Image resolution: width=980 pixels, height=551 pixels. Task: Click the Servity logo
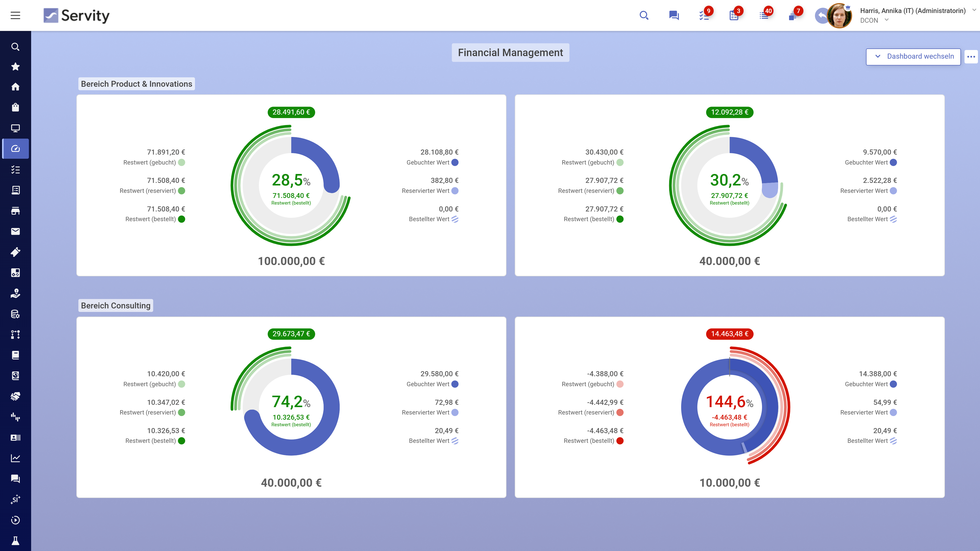(x=77, y=16)
